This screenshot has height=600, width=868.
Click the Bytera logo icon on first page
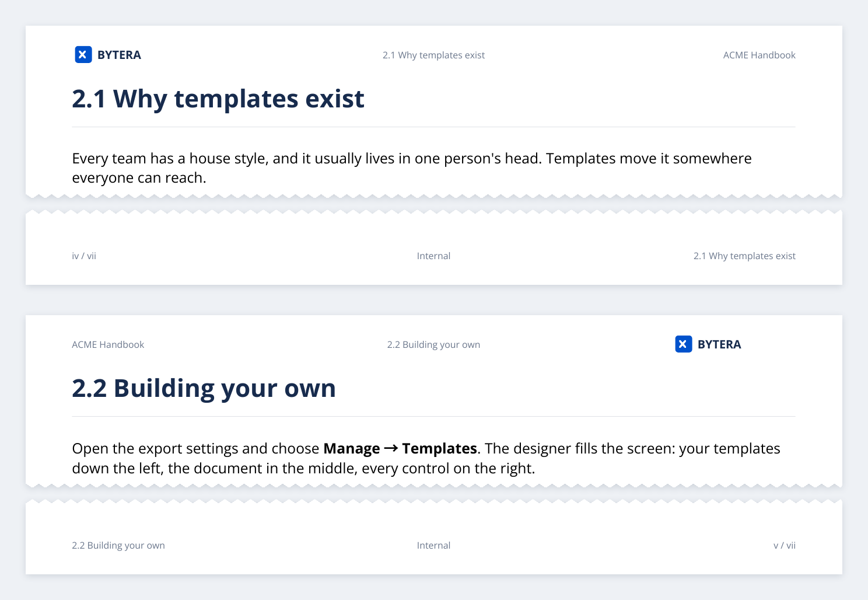tap(83, 55)
